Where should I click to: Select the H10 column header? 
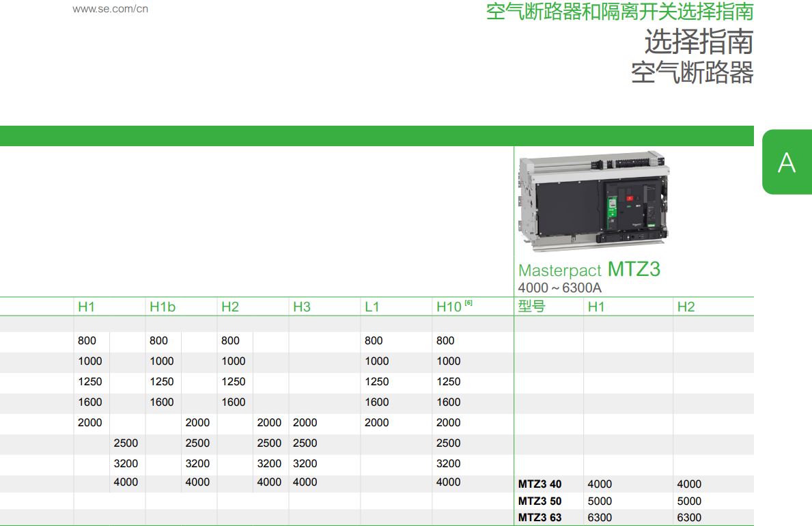pos(449,307)
